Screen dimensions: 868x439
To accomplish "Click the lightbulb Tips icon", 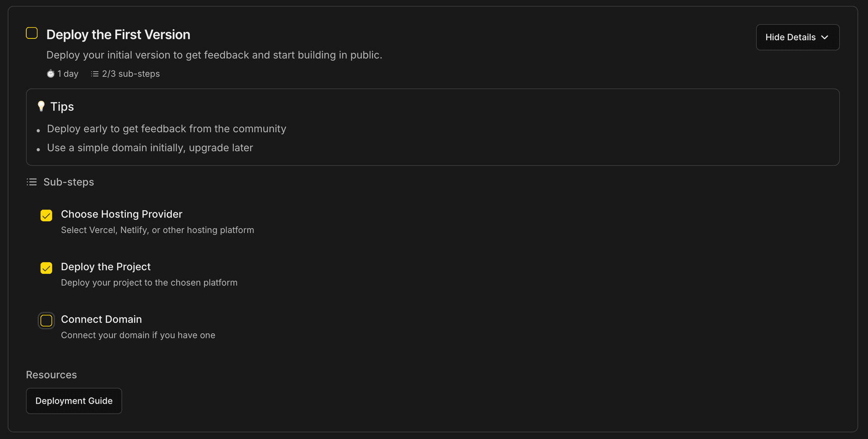I will pos(41,106).
